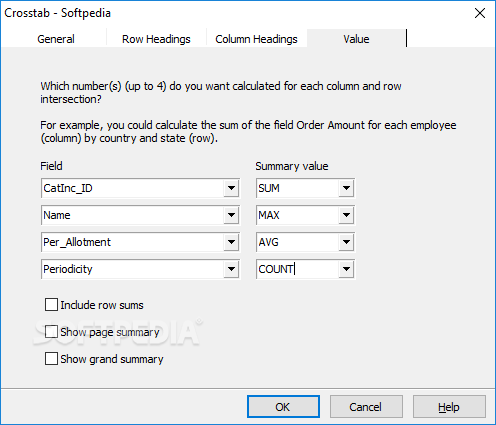Confirm with the OK button
Screen dimensions: 496x425
(283, 407)
